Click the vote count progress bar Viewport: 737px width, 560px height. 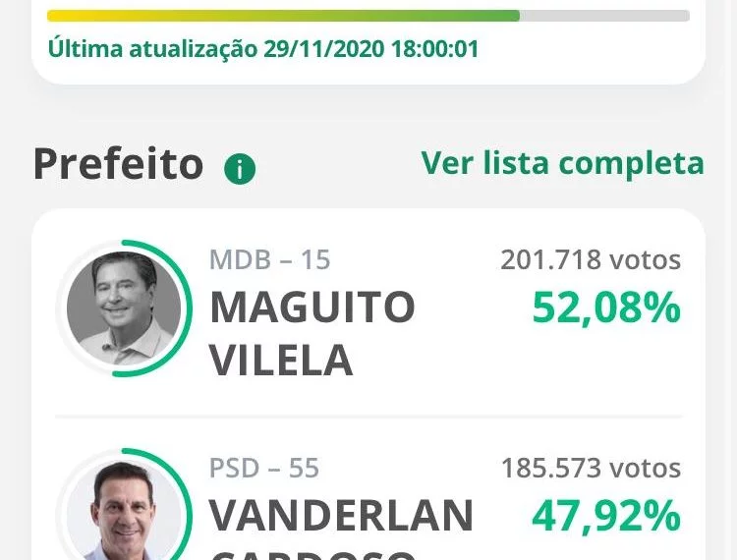(x=368, y=16)
